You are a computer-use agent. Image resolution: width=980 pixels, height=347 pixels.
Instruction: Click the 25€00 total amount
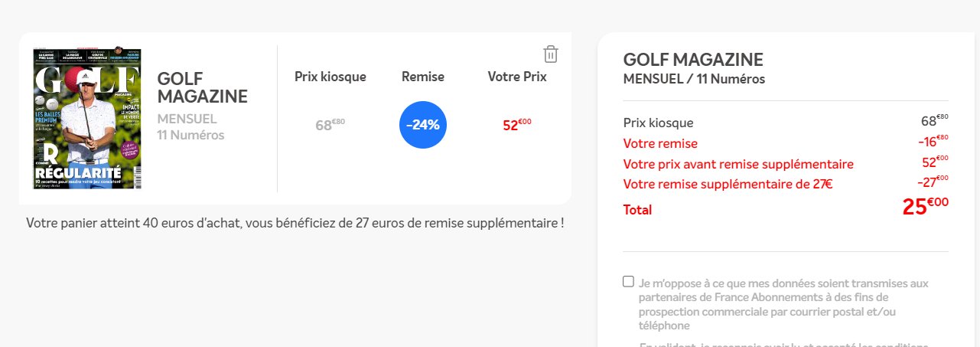(925, 206)
